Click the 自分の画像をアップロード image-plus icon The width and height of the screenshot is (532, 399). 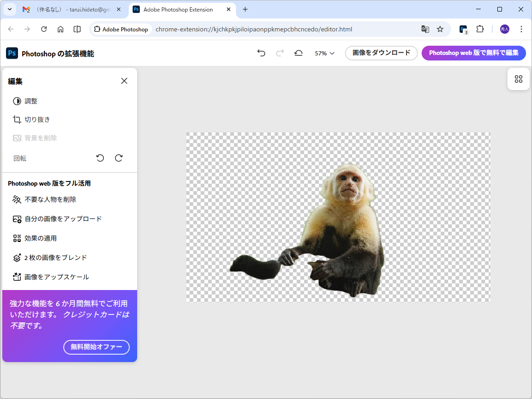pyautogui.click(x=17, y=219)
